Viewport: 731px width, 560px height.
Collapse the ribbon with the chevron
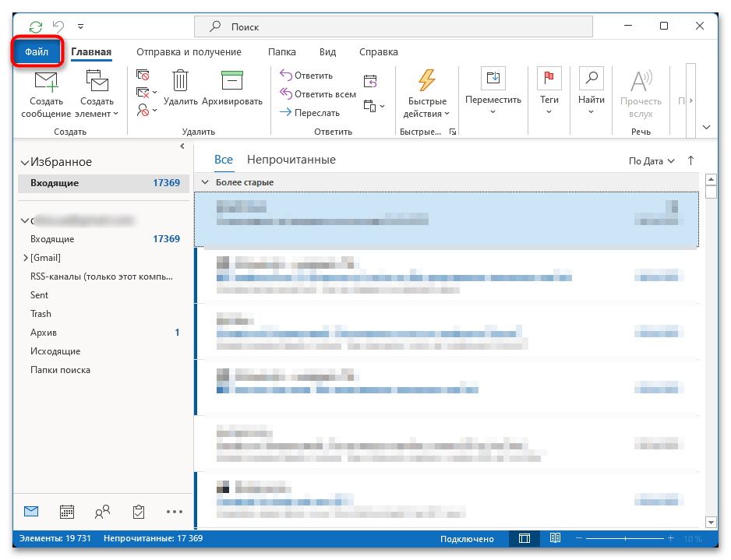[706, 127]
